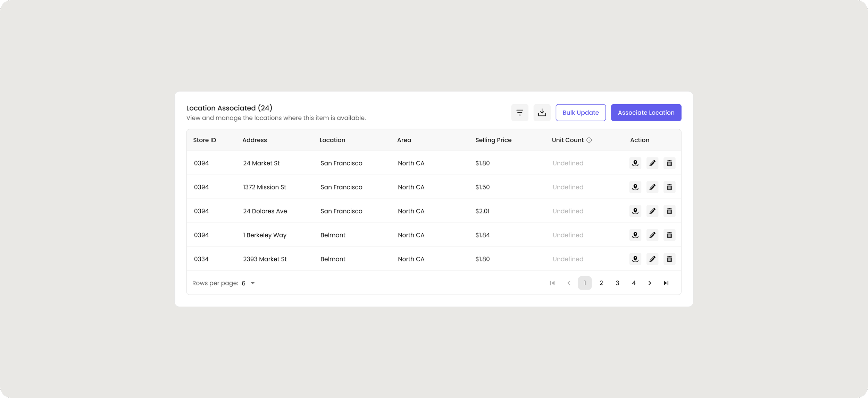Edit the 1 Berkeley Way row
The image size is (868, 398).
point(652,235)
